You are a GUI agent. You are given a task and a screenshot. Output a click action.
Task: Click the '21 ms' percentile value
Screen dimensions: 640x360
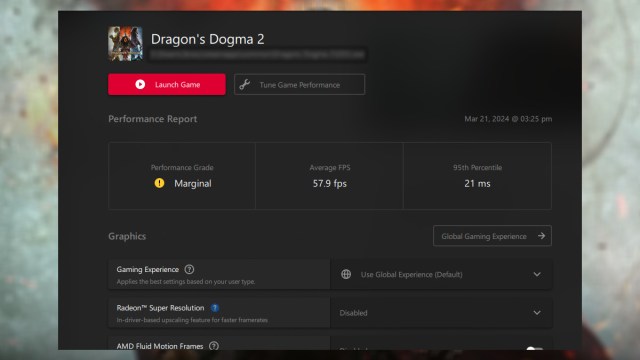477,183
